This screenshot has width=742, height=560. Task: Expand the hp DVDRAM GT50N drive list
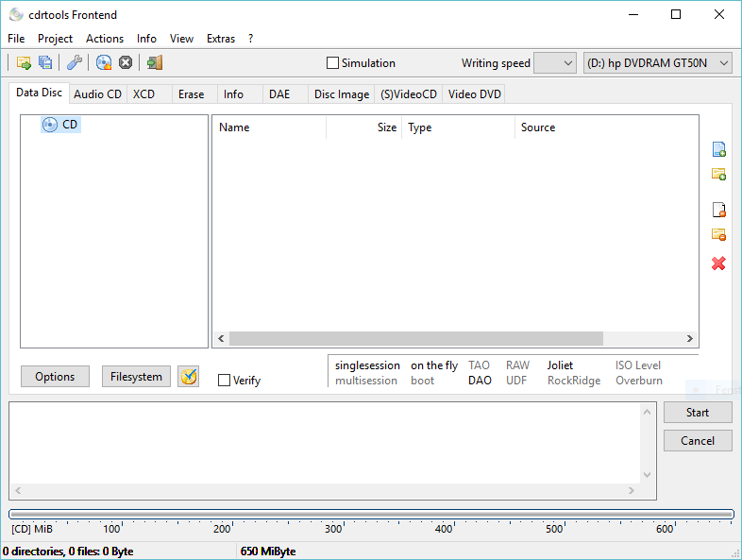point(658,63)
